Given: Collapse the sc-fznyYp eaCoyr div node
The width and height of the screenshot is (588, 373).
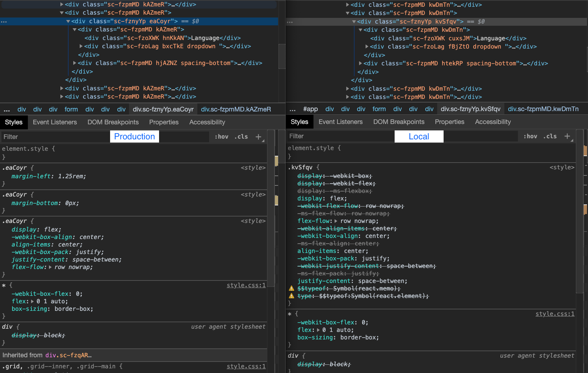Looking at the screenshot, I should point(68,21).
